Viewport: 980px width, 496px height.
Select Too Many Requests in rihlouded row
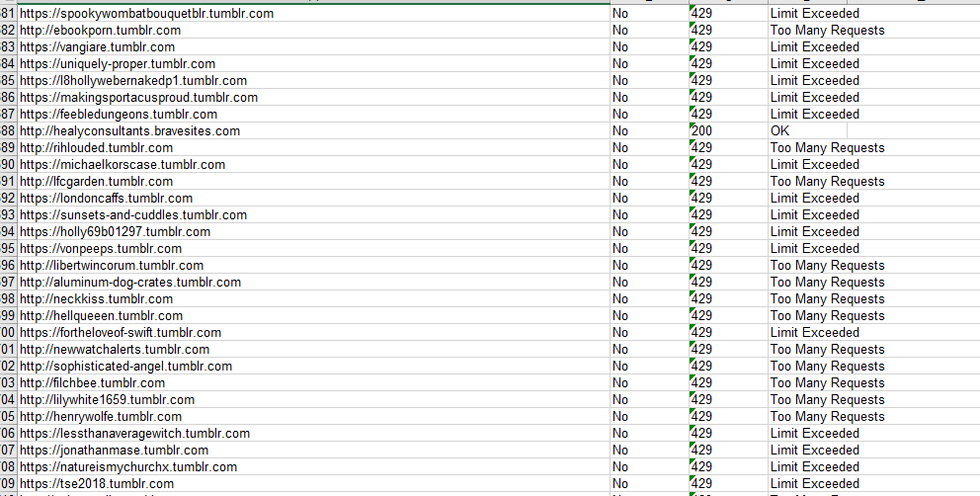pos(828,148)
